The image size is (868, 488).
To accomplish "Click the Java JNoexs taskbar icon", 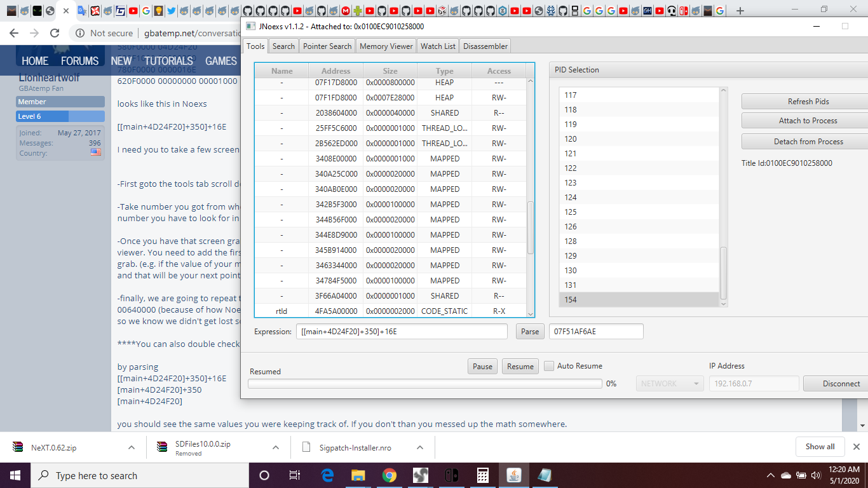I will coord(514,475).
